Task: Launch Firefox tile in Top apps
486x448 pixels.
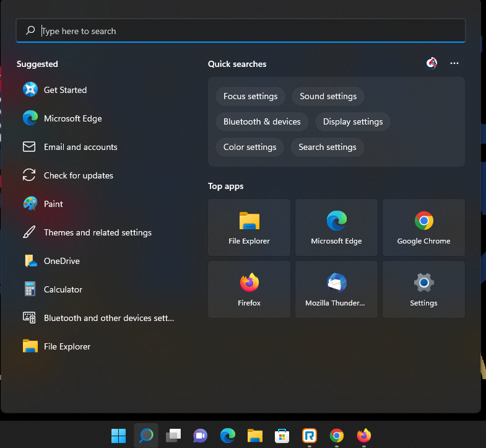Action: point(250,289)
